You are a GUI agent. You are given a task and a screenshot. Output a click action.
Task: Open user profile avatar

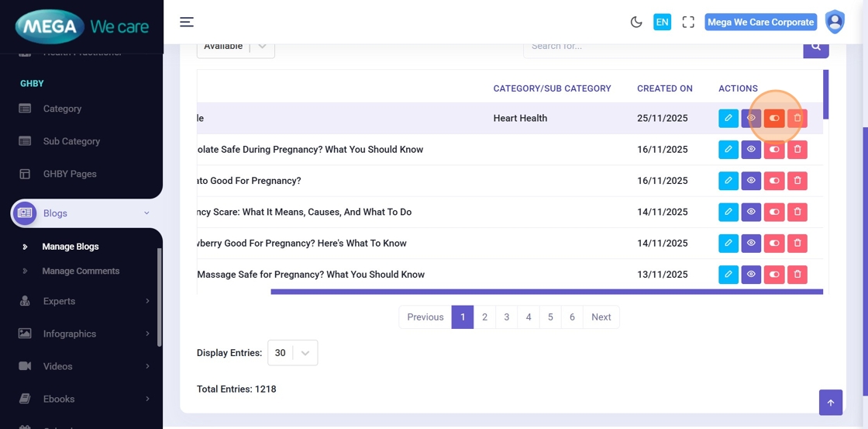tap(835, 22)
